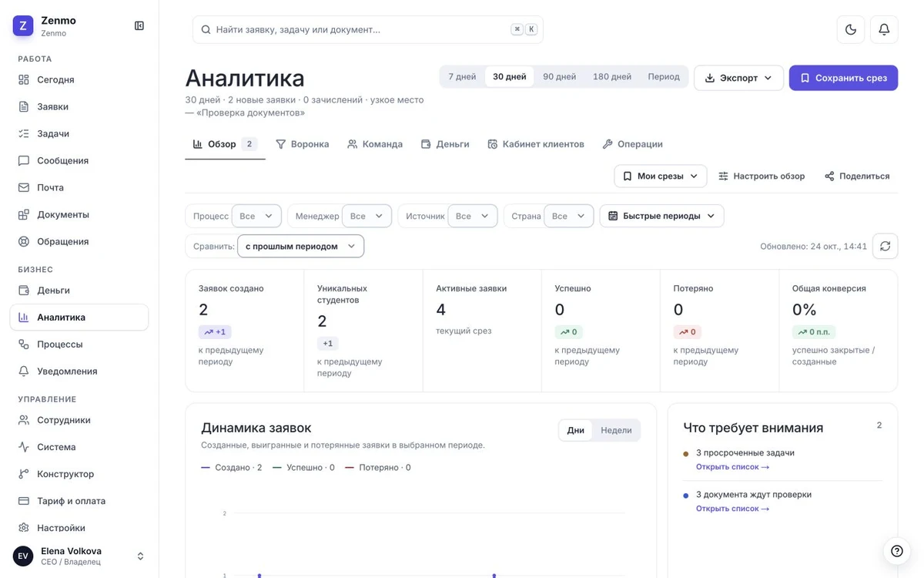Screen dimensions: 924x578
Task: Open Тариф и оплата in sidebar
Action: [79, 501]
